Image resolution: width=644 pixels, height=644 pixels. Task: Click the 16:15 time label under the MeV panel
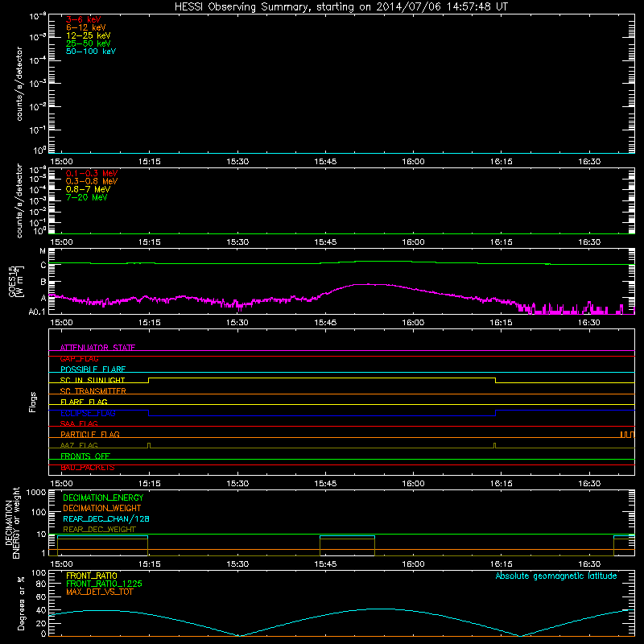[501, 242]
